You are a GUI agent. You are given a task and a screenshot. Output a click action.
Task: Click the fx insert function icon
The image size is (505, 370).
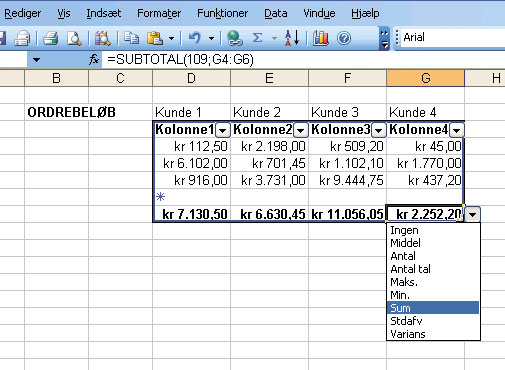pos(94,60)
